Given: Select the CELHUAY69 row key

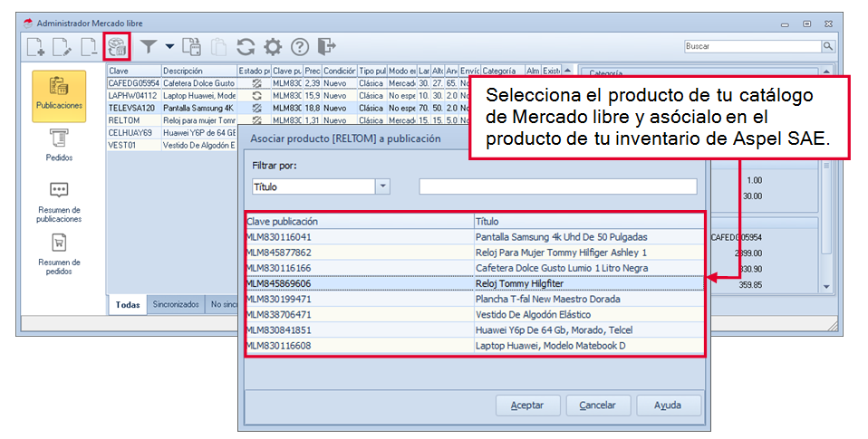Looking at the screenshot, I should [x=133, y=133].
